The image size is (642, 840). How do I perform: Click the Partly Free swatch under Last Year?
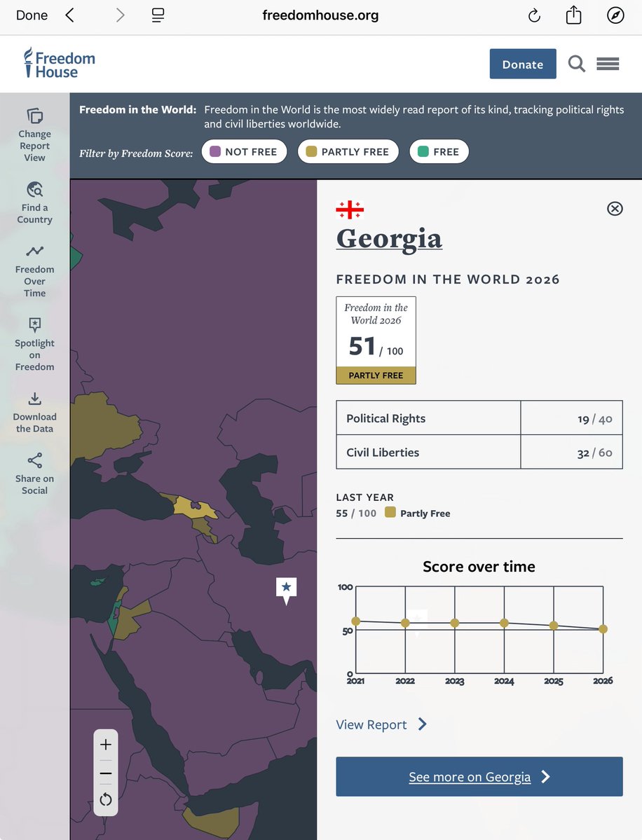click(390, 512)
